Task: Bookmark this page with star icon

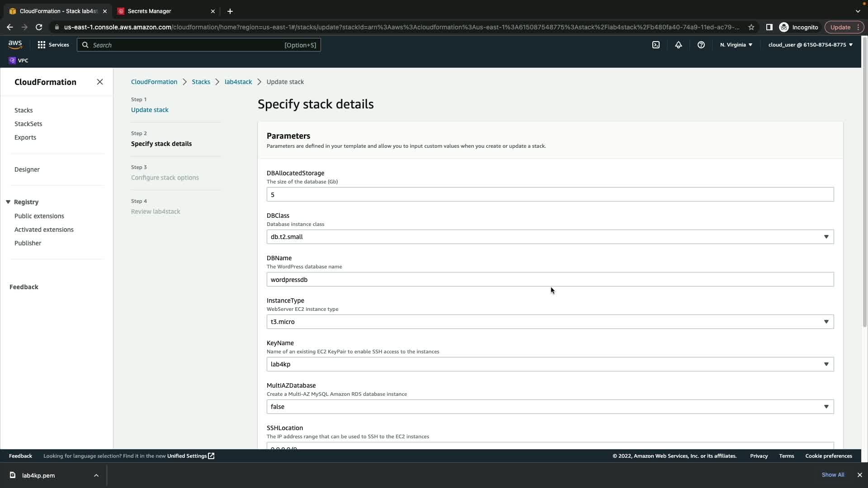Action: [x=751, y=27]
